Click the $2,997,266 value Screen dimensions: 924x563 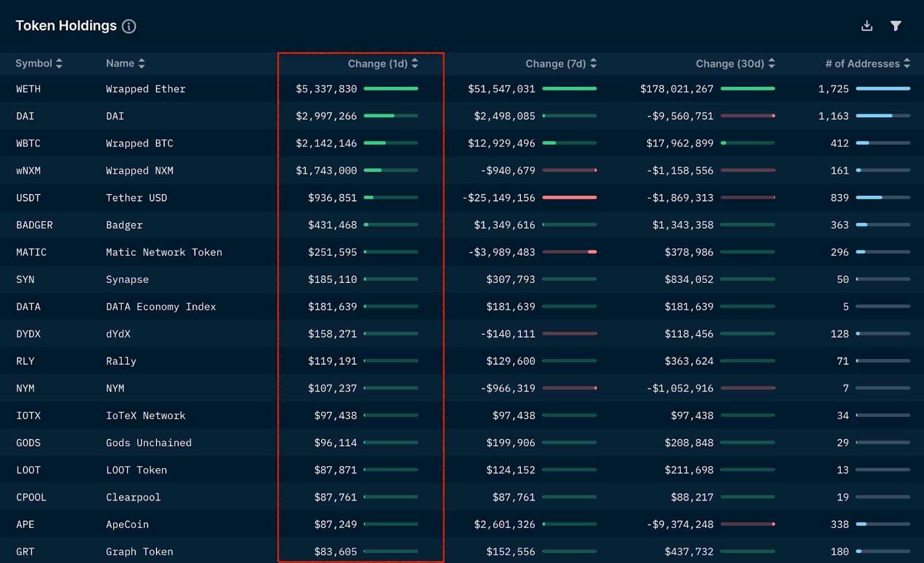326,116
